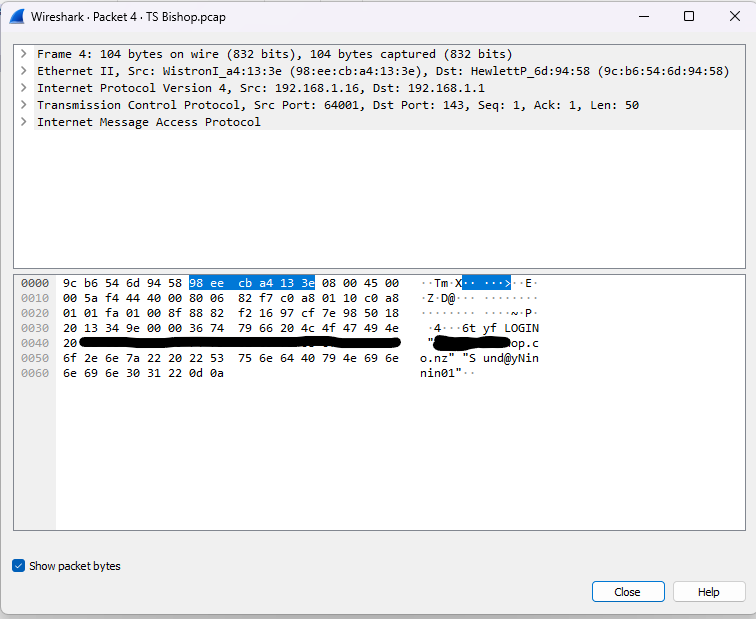Toggle the Show packet bytes checkbox
Viewport: 756px width, 619px height.
pos(19,566)
